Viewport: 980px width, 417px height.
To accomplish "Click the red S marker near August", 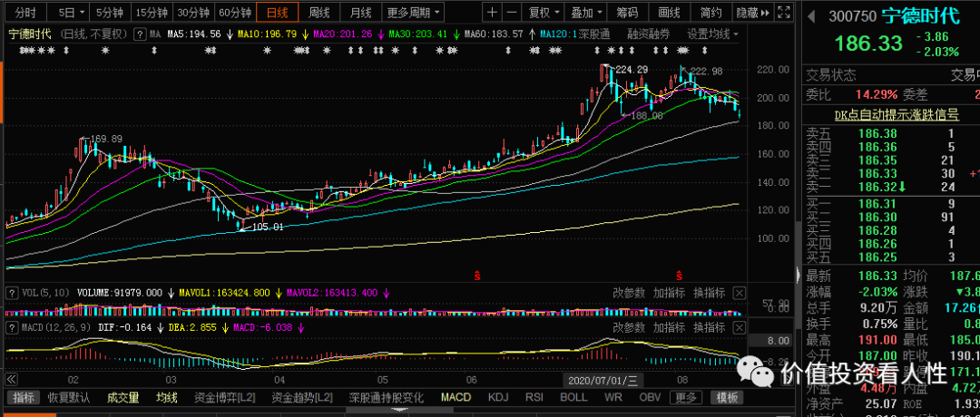I will pos(679,275).
